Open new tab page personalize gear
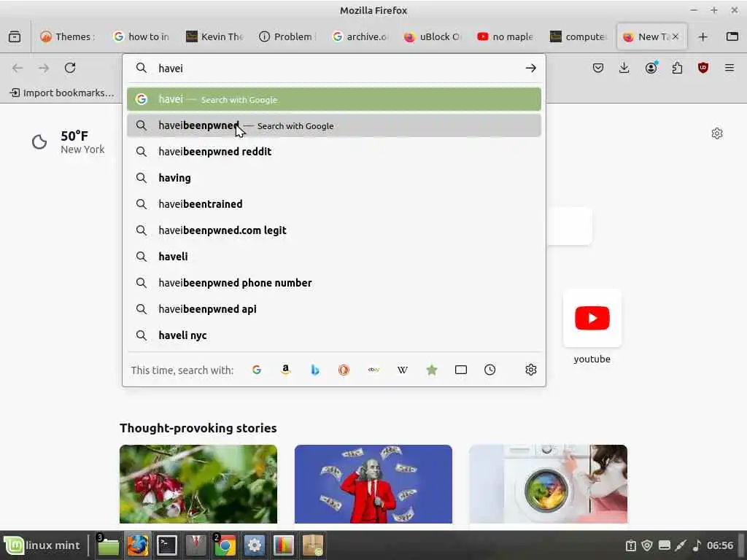Viewport: 747px width, 560px height. 717,133
